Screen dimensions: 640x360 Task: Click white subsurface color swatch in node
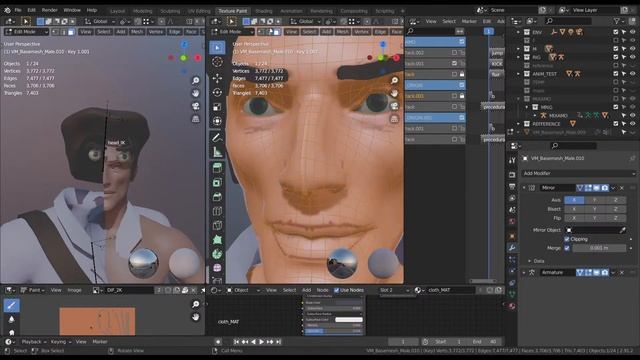coord(349,320)
